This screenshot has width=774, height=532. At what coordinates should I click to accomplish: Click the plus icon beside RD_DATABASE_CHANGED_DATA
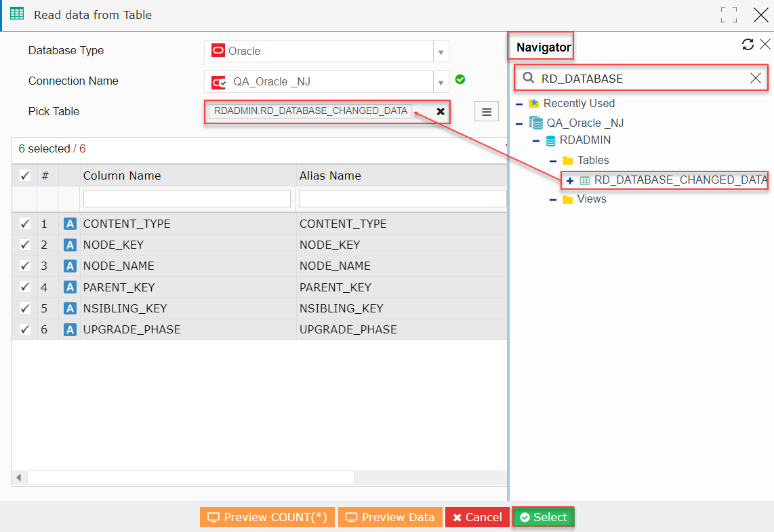pos(569,180)
